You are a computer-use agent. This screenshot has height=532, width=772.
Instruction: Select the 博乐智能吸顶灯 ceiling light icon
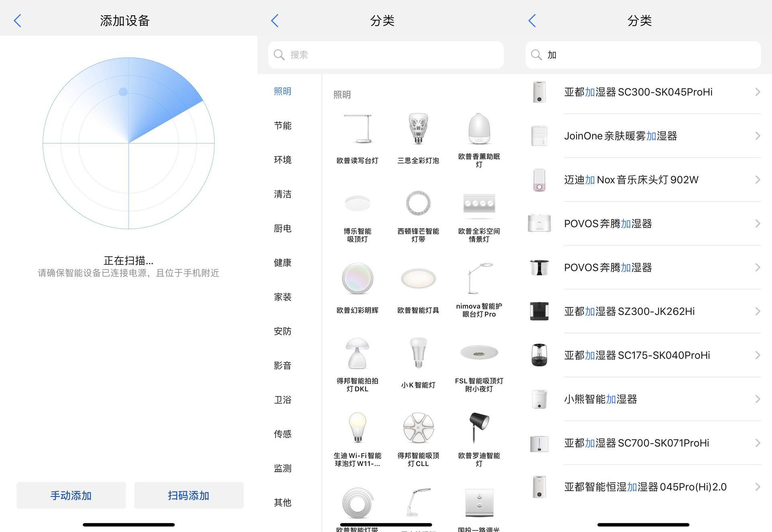click(357, 203)
